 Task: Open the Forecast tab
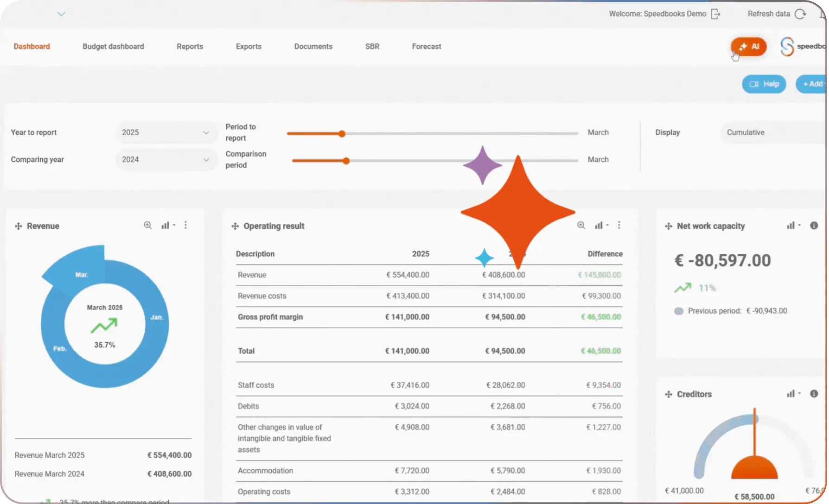[x=427, y=46]
